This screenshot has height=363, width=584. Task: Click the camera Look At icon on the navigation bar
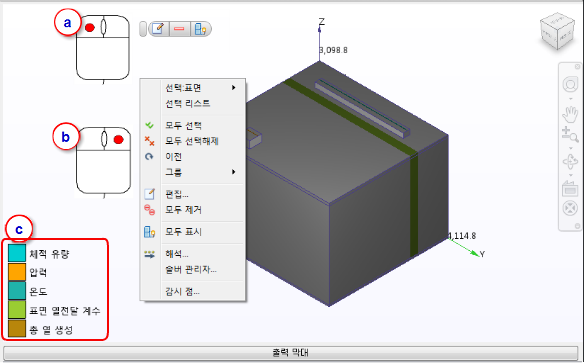click(570, 188)
